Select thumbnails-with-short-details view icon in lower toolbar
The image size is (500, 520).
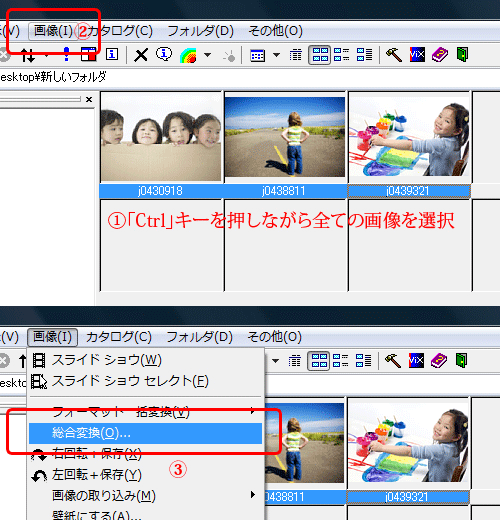(340, 361)
